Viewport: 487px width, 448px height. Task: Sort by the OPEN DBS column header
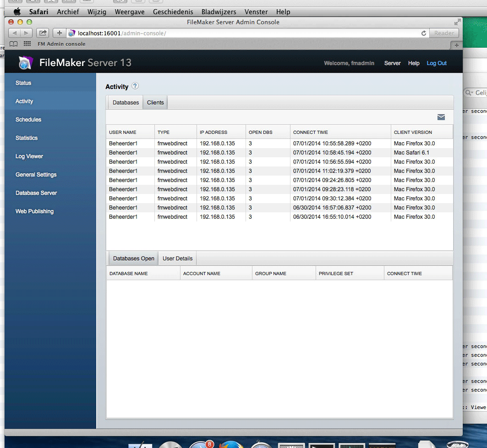268,132
